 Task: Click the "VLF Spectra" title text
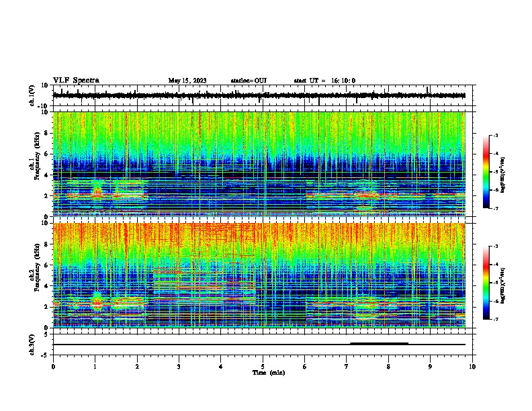76,80
